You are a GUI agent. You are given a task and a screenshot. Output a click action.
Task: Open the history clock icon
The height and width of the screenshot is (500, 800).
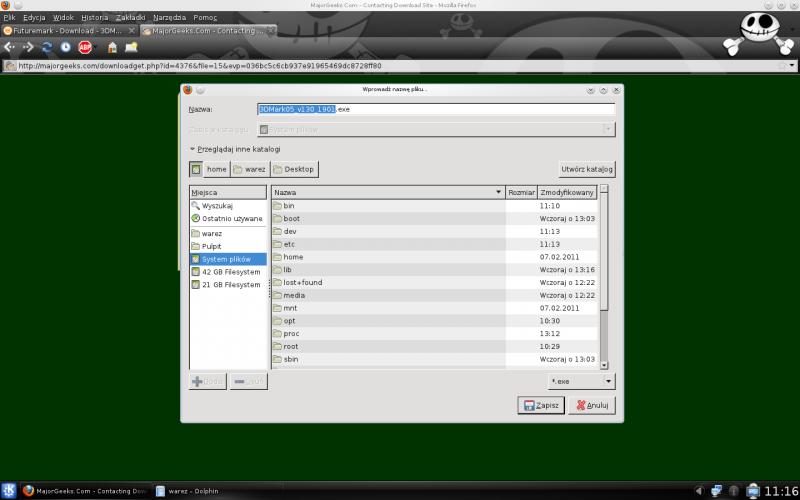coord(65,47)
